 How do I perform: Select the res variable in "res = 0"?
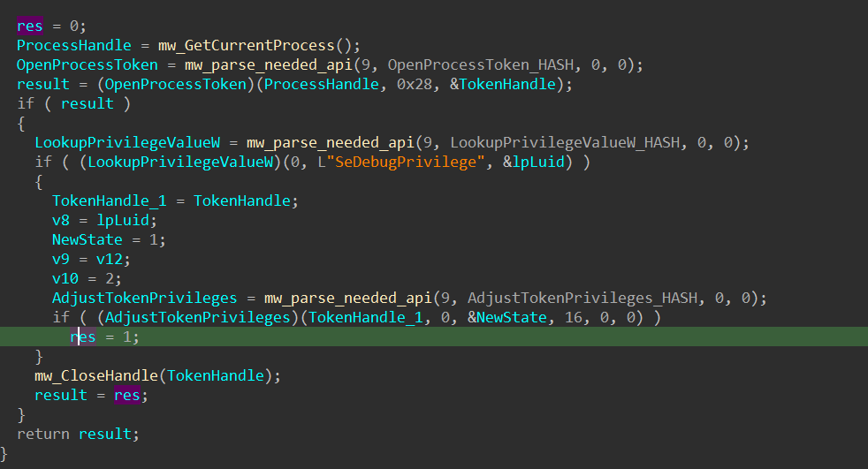point(29,26)
